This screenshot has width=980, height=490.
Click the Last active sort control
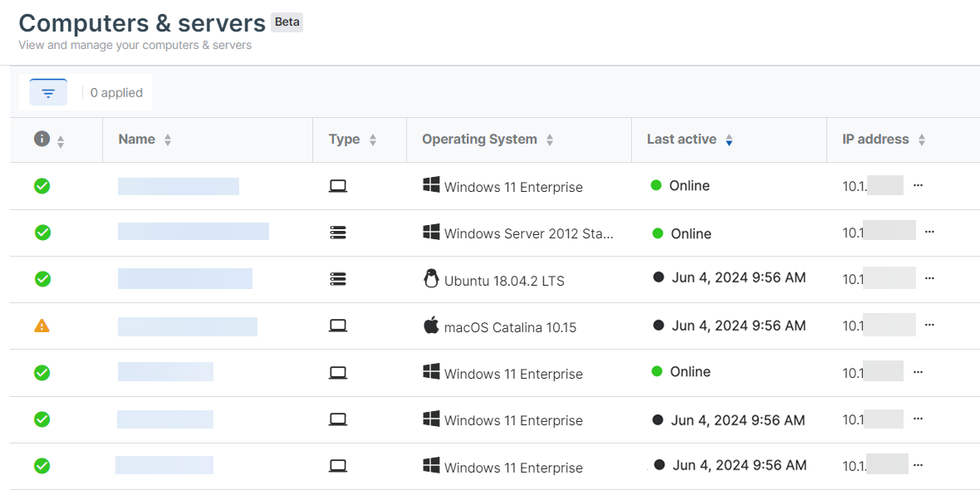730,140
